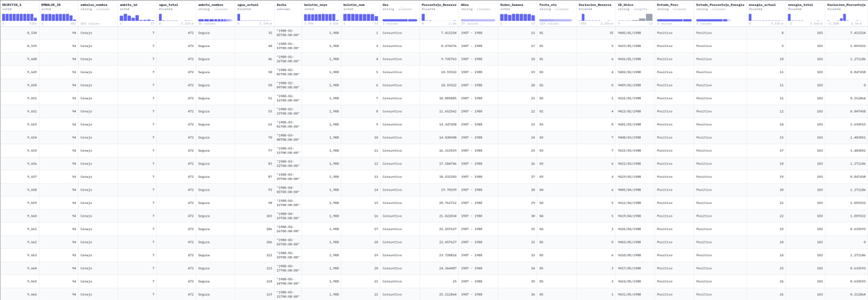Click the energia_total column header
868x300 pixels.
tap(802, 4)
